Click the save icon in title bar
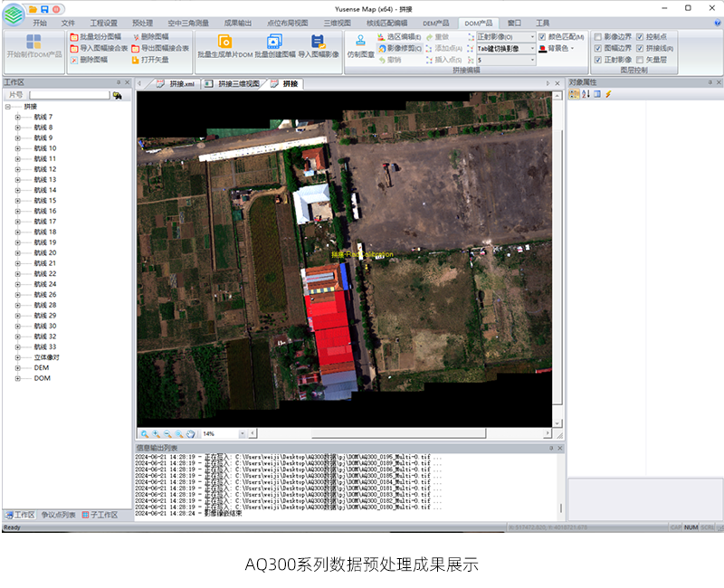Viewport: 724px width, 588px height. [44, 8]
